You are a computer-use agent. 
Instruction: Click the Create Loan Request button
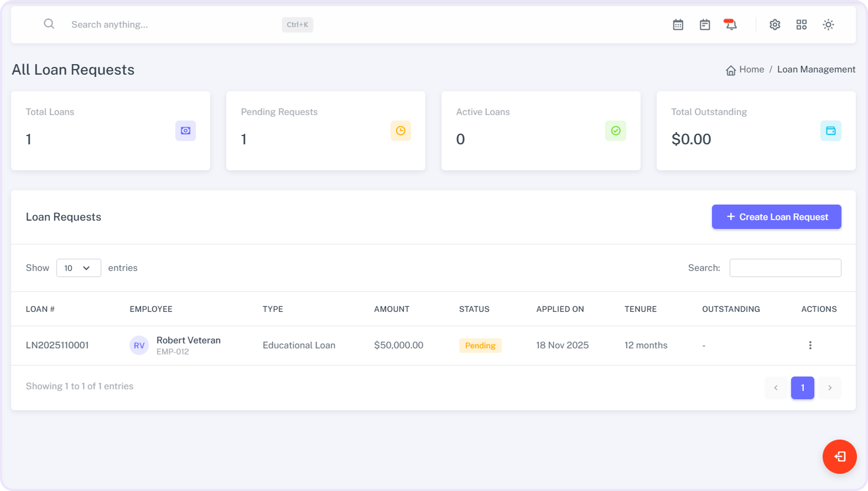click(x=776, y=217)
